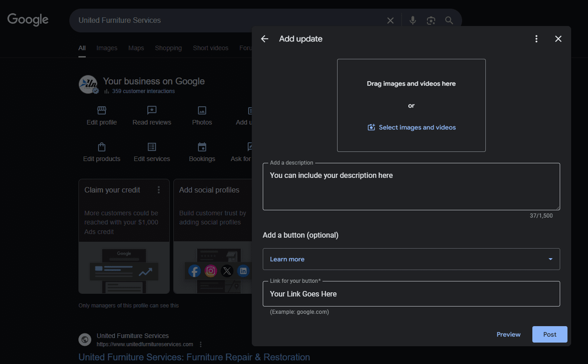Switch to the Images tab
588x364 pixels.
click(107, 48)
